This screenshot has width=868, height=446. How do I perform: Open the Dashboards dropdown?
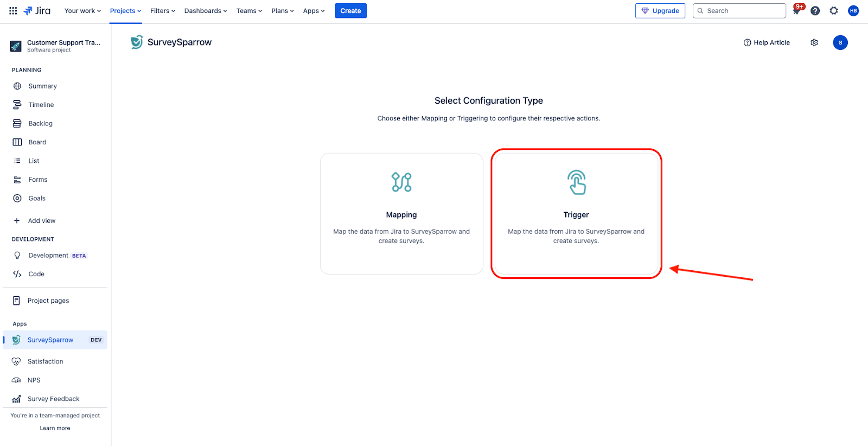(206, 11)
